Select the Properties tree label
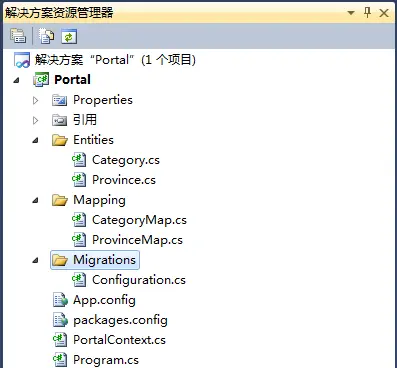Screen dimensions: 397x368 tap(103, 100)
